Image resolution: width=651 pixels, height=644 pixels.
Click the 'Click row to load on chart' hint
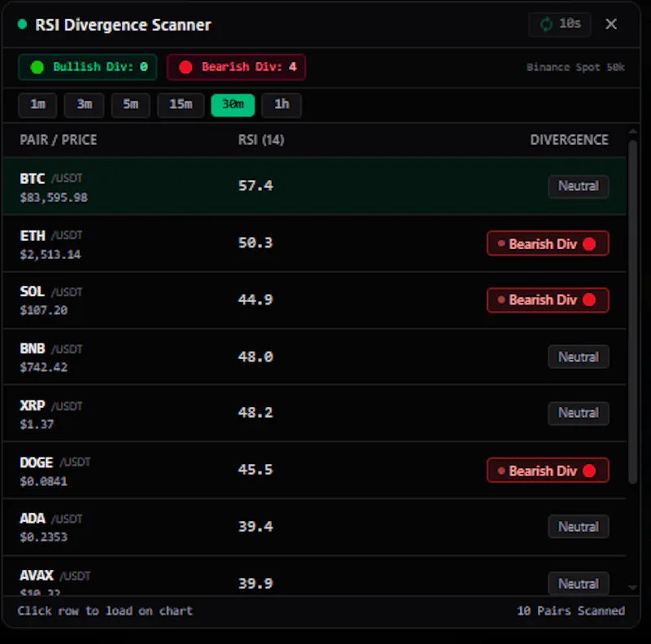point(105,611)
